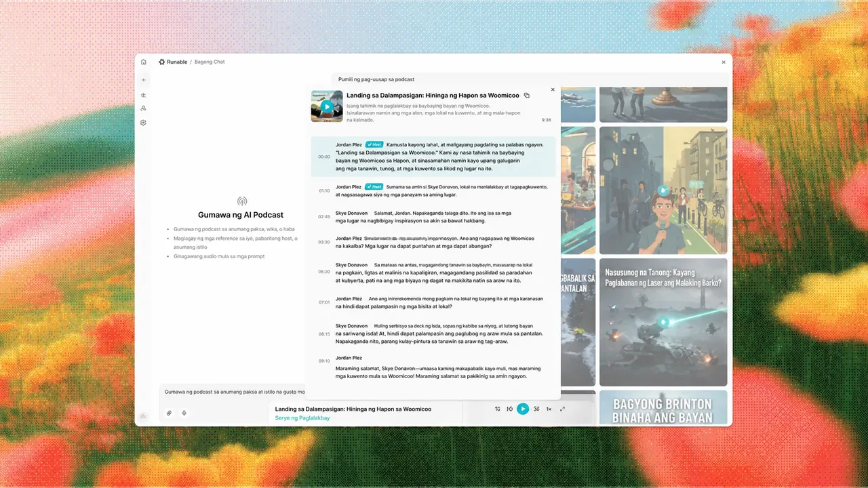Expand the player to fullscreen
Image resolution: width=868 pixels, height=488 pixels.
[562, 409]
